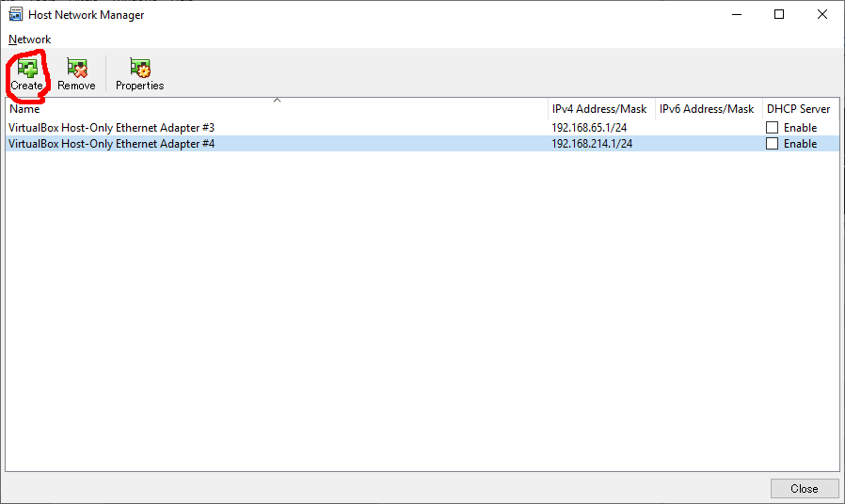Click the 192.168.214.1/24 address cell

coord(592,144)
